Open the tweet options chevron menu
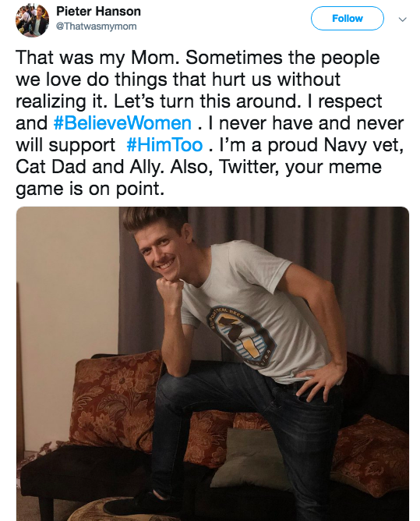The height and width of the screenshot is (521, 420). [x=402, y=19]
